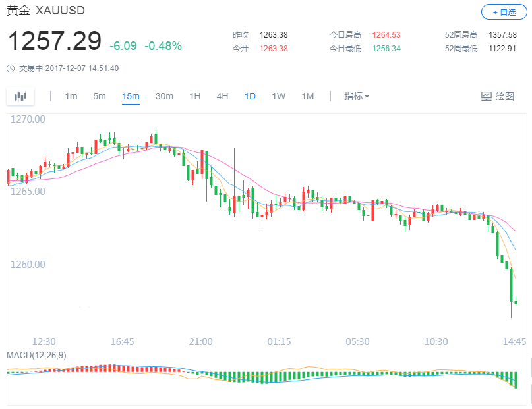
Task: Add gold to watchlist with + 自选
Action: pos(504,12)
